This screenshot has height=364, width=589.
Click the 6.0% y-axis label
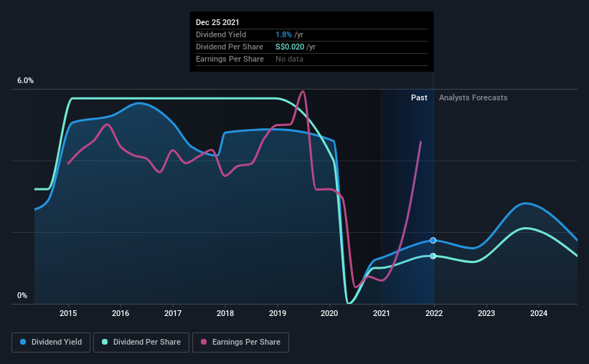[25, 80]
